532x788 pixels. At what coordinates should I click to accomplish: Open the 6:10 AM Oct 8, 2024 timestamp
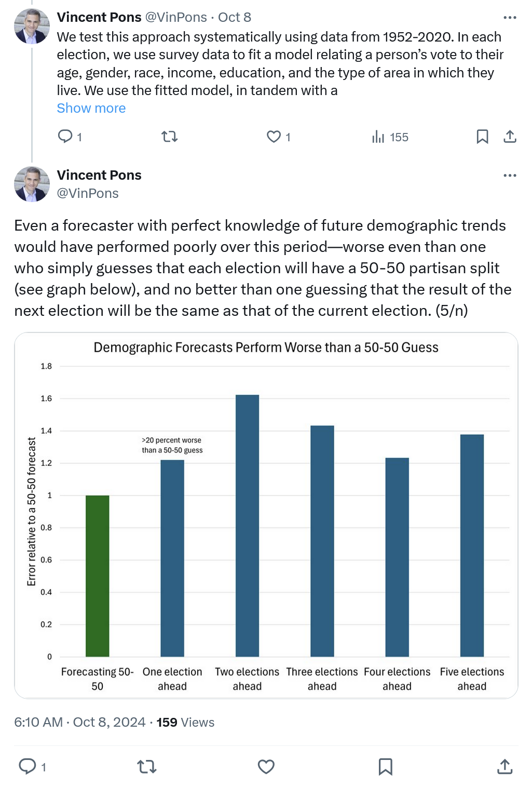[x=80, y=722]
